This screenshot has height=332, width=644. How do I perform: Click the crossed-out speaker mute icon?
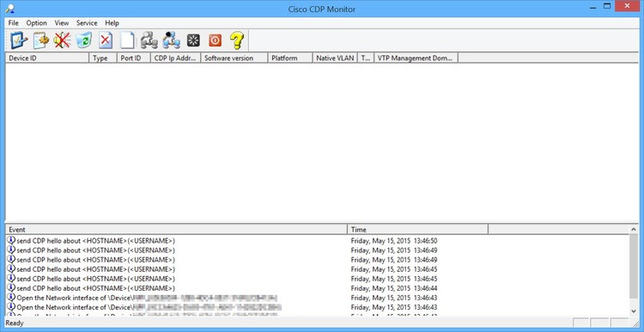click(x=62, y=39)
